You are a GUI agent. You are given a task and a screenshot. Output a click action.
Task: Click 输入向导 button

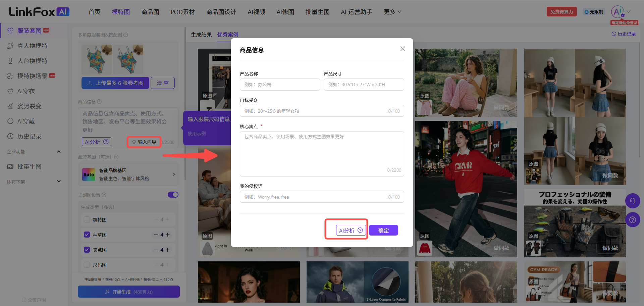tap(144, 142)
